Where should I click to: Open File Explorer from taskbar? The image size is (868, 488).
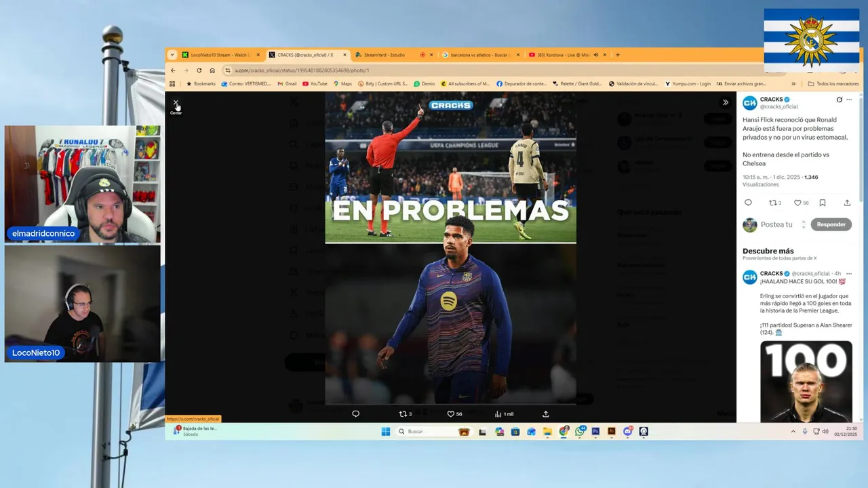(x=547, y=432)
